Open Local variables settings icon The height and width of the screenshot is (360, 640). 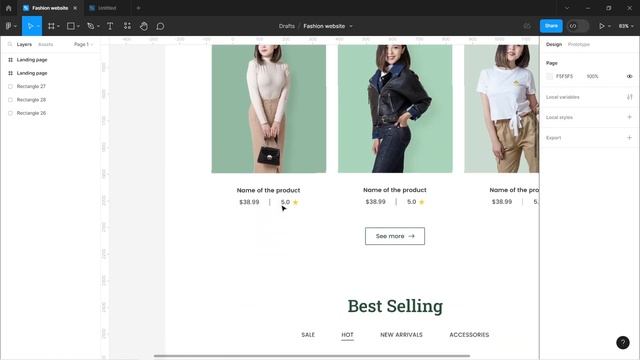629,97
